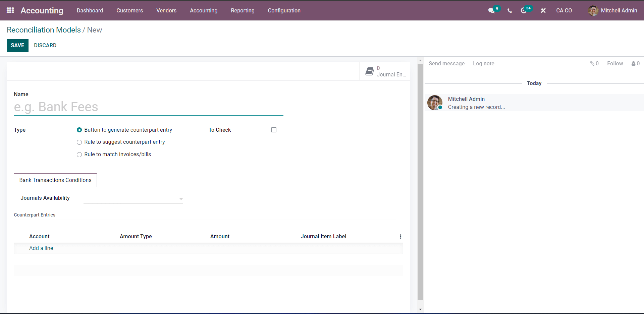
Task: Click Mitchell Admin avatar in chatter message
Action: pyautogui.click(x=435, y=103)
